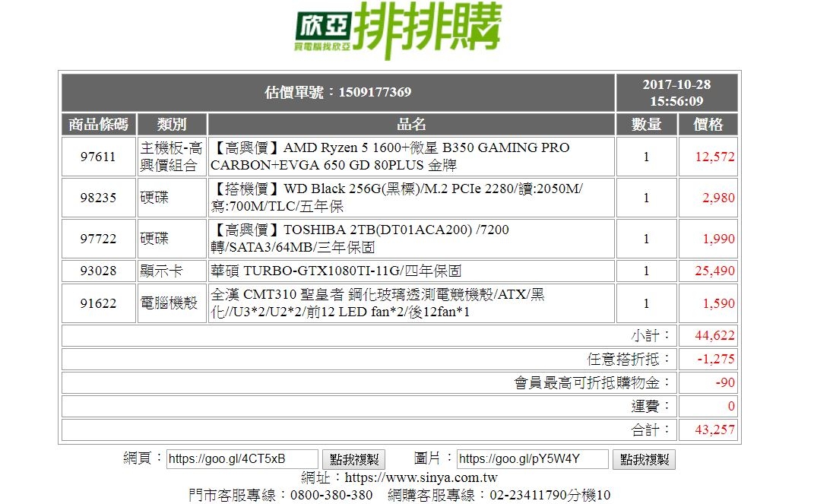Click the 小計 label
The height and width of the screenshot is (504, 814).
pos(651,336)
